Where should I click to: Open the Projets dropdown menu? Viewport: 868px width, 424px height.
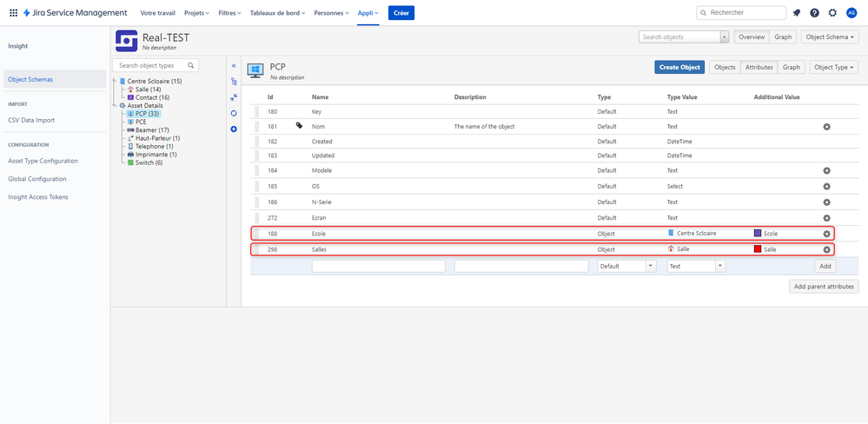coord(197,13)
